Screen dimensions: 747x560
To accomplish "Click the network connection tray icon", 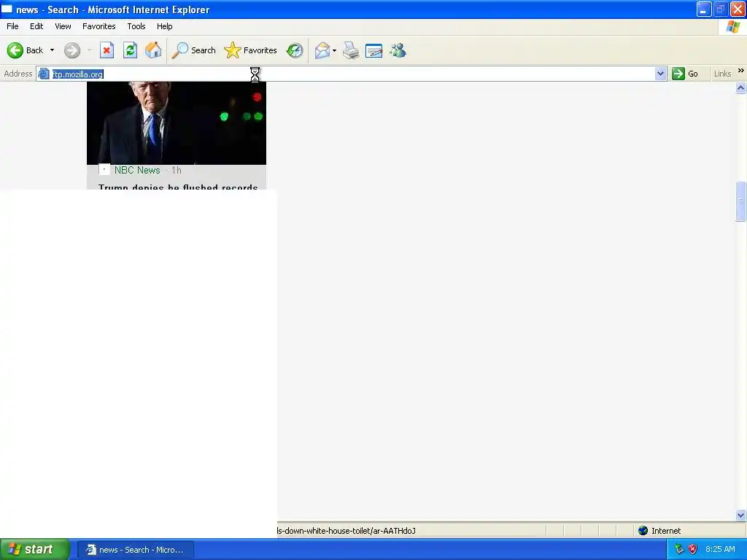I will 679,549.
